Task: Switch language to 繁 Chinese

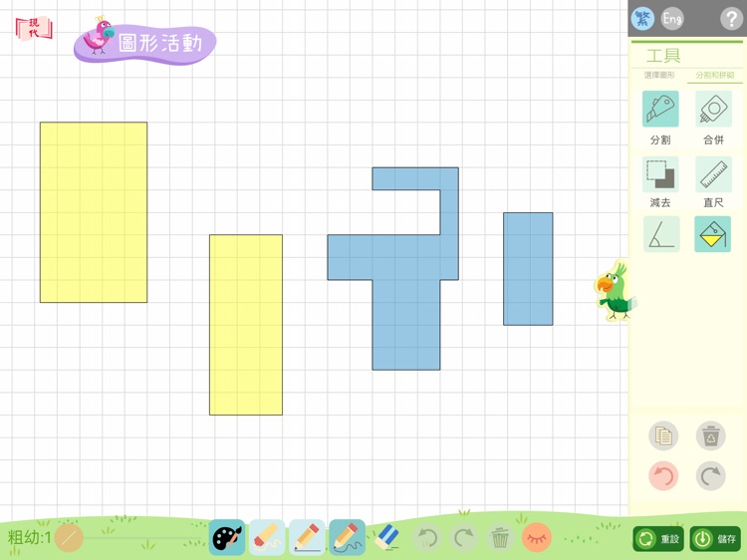Action: coord(642,19)
